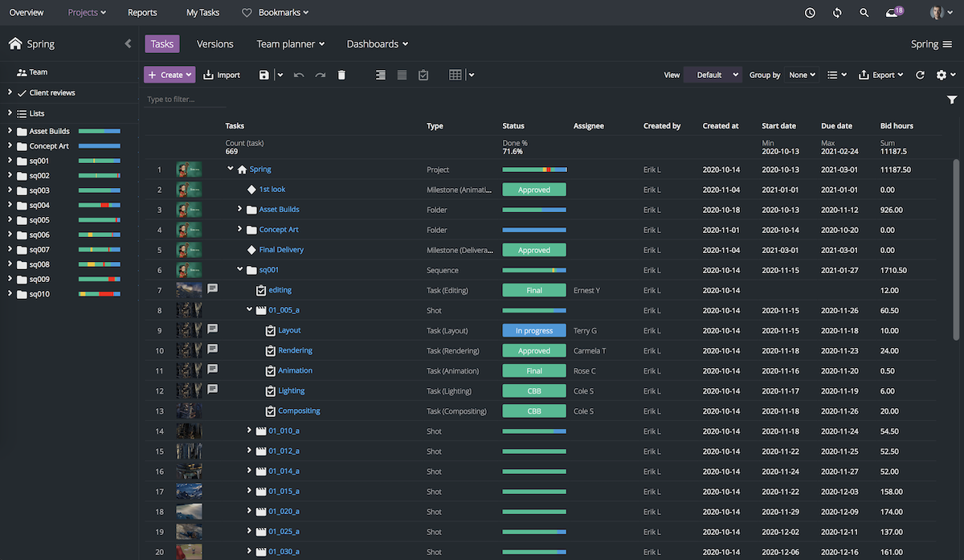Viewport: 964px width, 560px height.
Task: Click the Undo icon
Action: [x=297, y=74]
